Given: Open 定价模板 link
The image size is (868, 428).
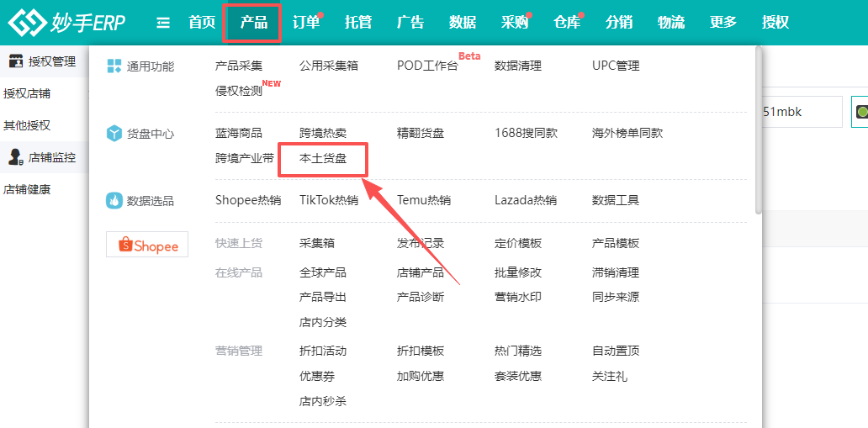Looking at the screenshot, I should click(x=518, y=243).
